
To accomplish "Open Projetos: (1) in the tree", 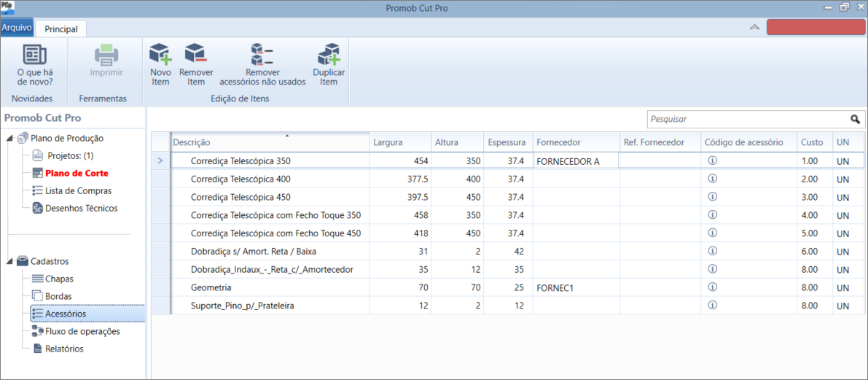I will (x=70, y=155).
